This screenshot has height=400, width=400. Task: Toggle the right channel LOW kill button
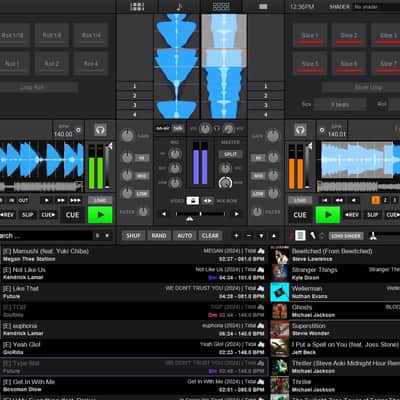tap(258, 194)
